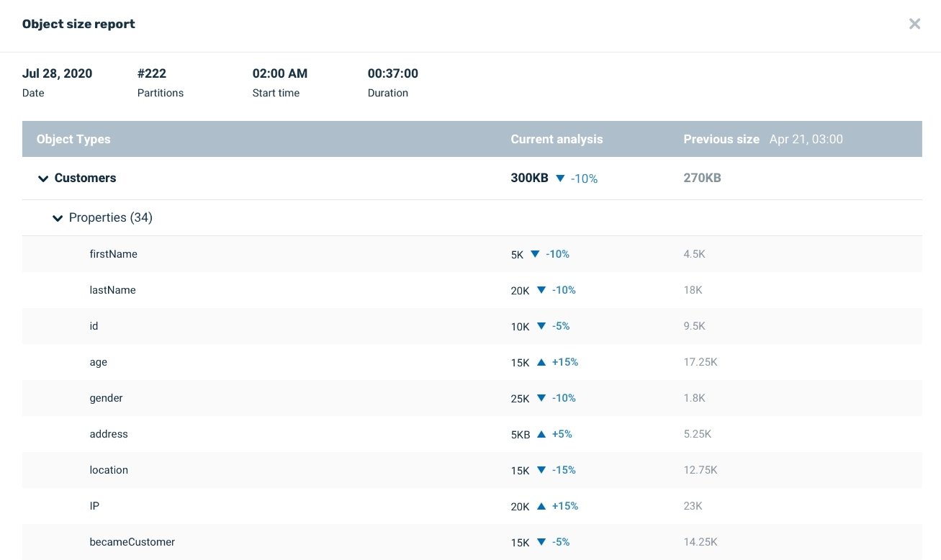Click the decrease arrow beside becameCustomer

(541, 542)
